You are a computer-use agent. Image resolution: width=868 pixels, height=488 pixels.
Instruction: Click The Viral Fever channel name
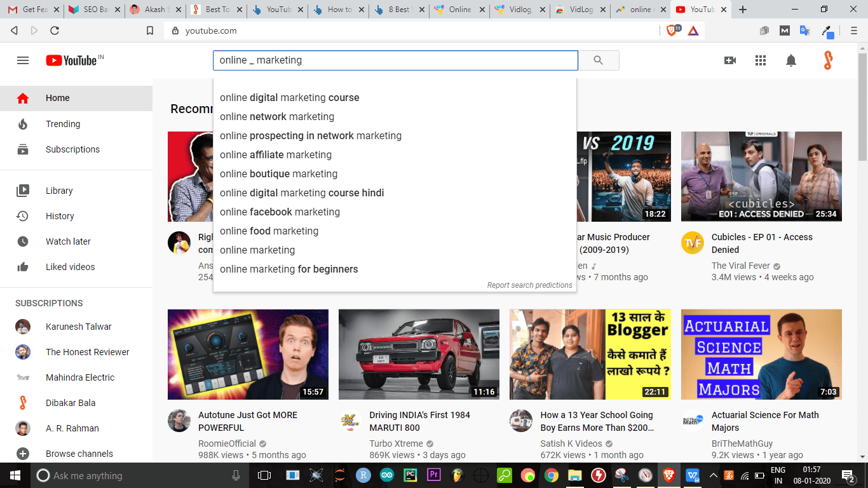(x=741, y=266)
